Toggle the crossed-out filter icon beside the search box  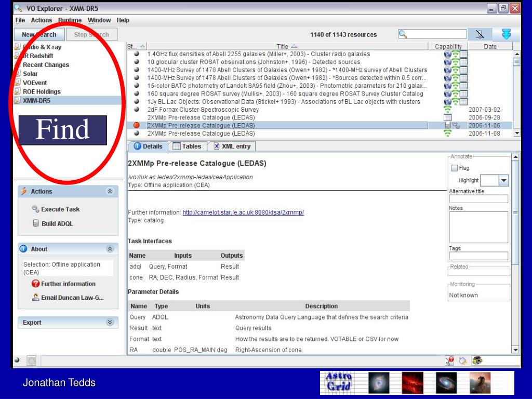tap(480, 34)
